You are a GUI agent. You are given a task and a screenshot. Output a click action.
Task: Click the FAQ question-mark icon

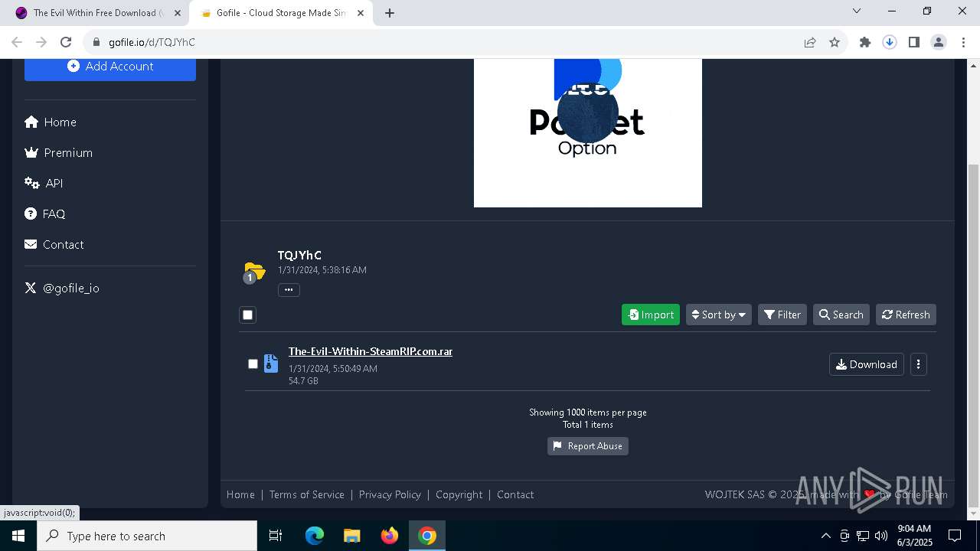tap(31, 214)
